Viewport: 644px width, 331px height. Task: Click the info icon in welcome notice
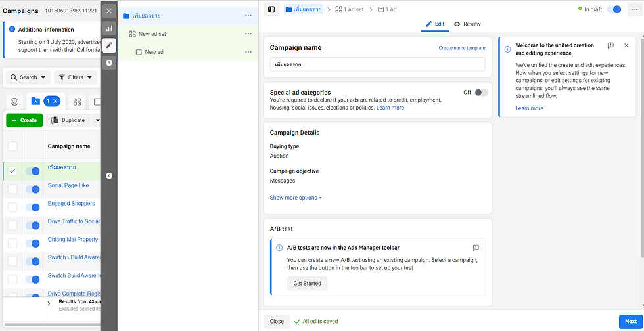pos(507,49)
